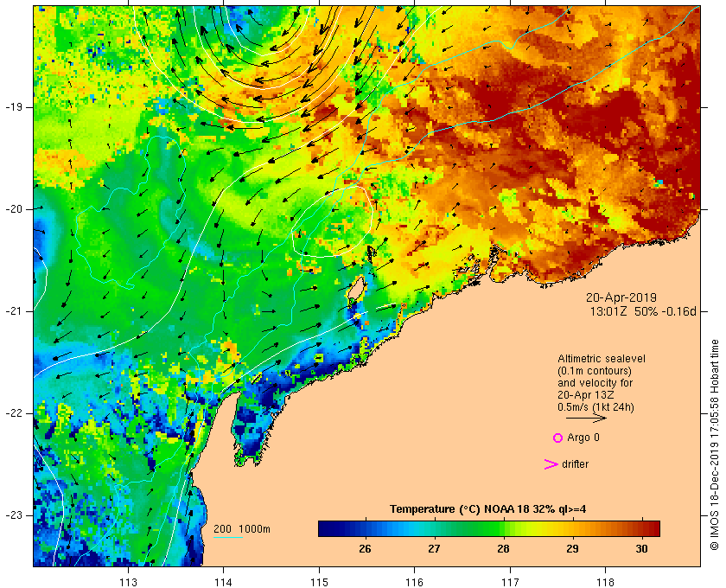Click the latitude axis label -20
Image resolution: width=726 pixels, height=588 pixels.
pos(14,209)
